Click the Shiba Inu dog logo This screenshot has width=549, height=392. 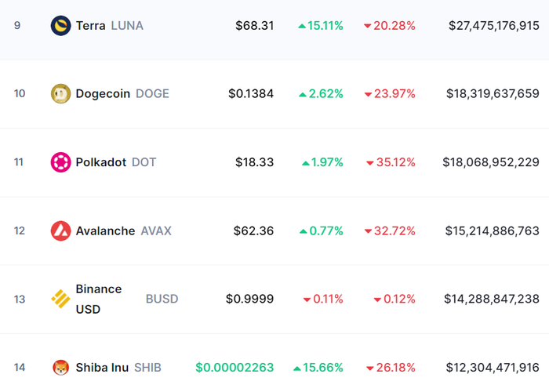click(x=60, y=368)
